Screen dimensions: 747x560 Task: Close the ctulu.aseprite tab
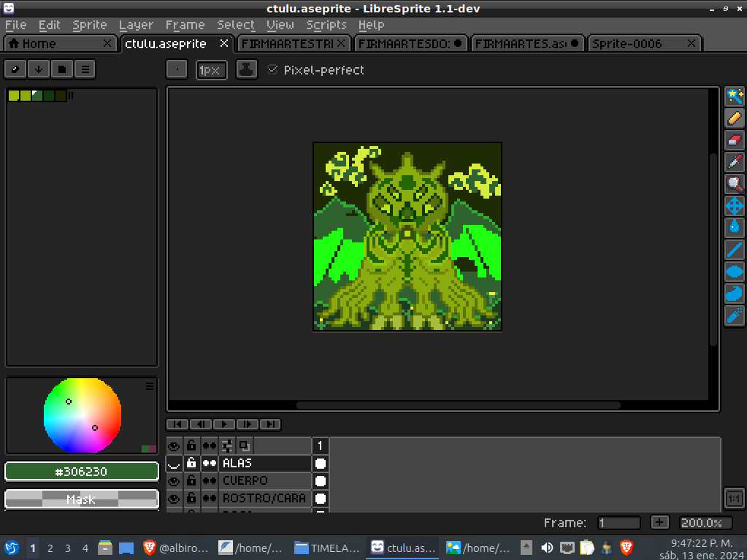pyautogui.click(x=224, y=43)
